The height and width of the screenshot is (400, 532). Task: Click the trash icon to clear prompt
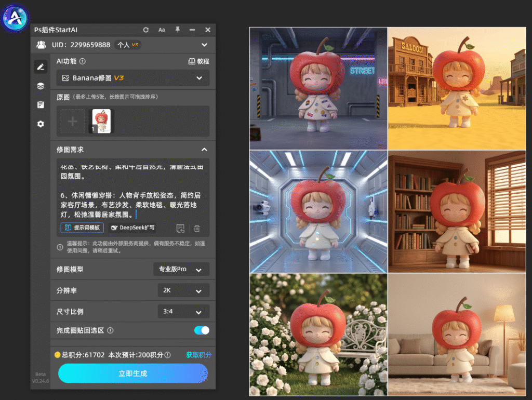click(197, 229)
